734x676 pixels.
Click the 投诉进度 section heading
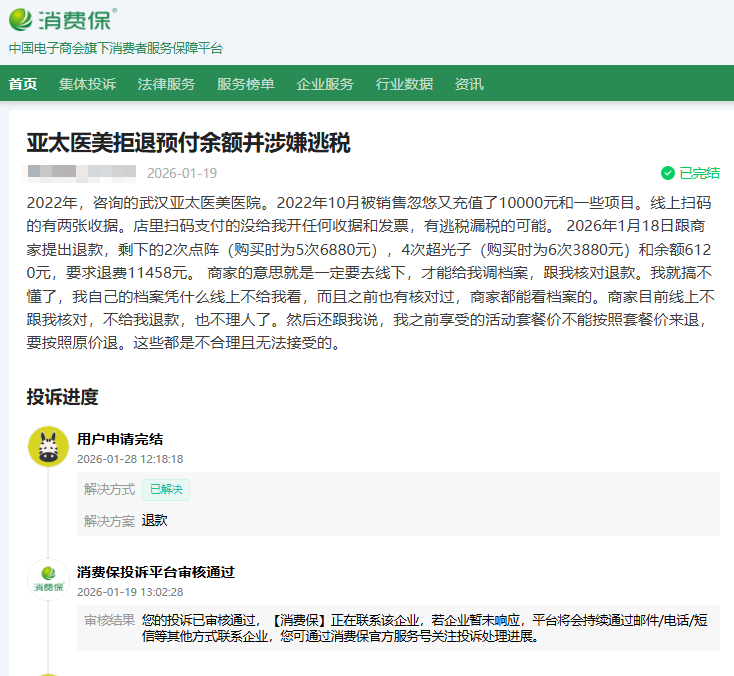point(62,397)
